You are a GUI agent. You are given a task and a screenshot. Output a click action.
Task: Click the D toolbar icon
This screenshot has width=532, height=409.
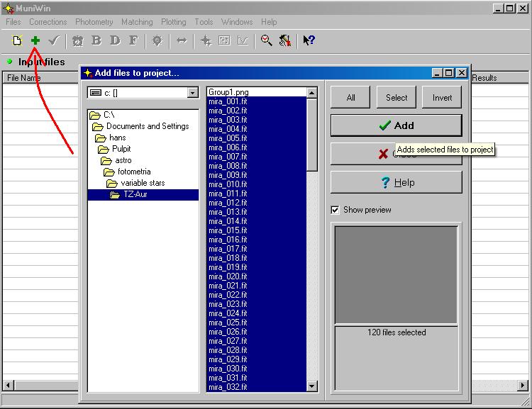tap(115, 41)
